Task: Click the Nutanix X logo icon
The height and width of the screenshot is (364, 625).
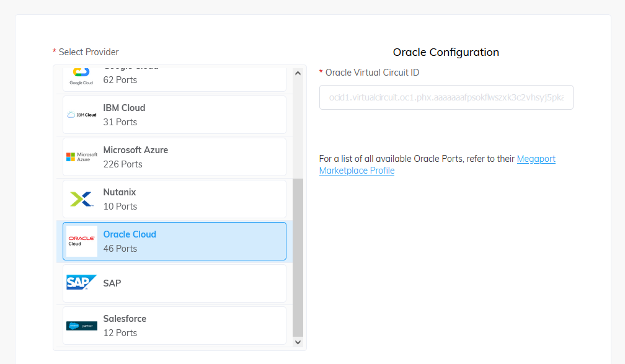Action: coord(82,199)
